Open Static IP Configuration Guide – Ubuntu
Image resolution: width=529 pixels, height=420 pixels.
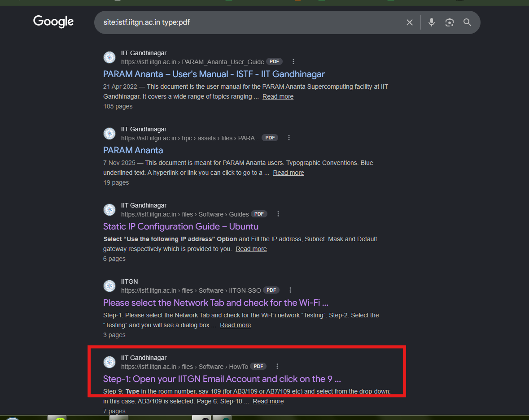point(181,226)
